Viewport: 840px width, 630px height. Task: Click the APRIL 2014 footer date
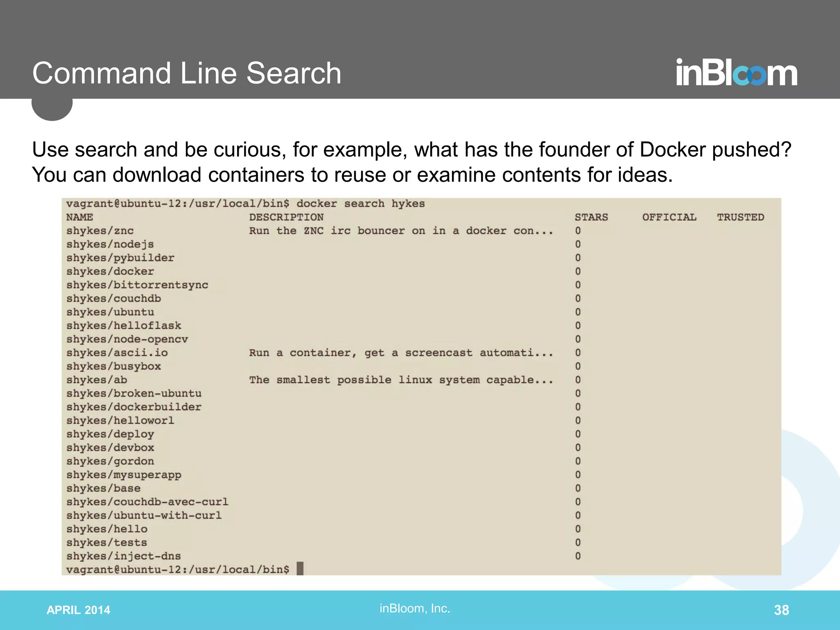pos(78,610)
